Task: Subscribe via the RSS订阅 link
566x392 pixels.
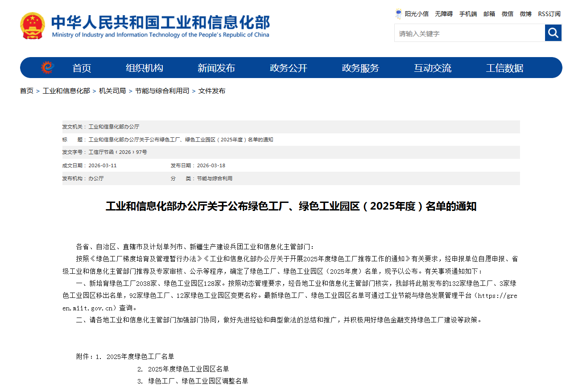Action: pyautogui.click(x=549, y=14)
